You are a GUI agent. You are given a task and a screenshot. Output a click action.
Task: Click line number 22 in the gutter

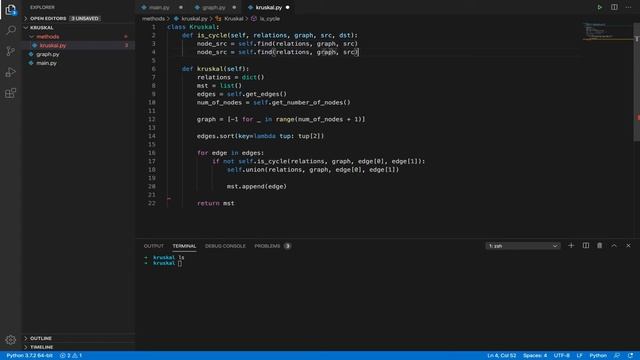[x=152, y=203]
